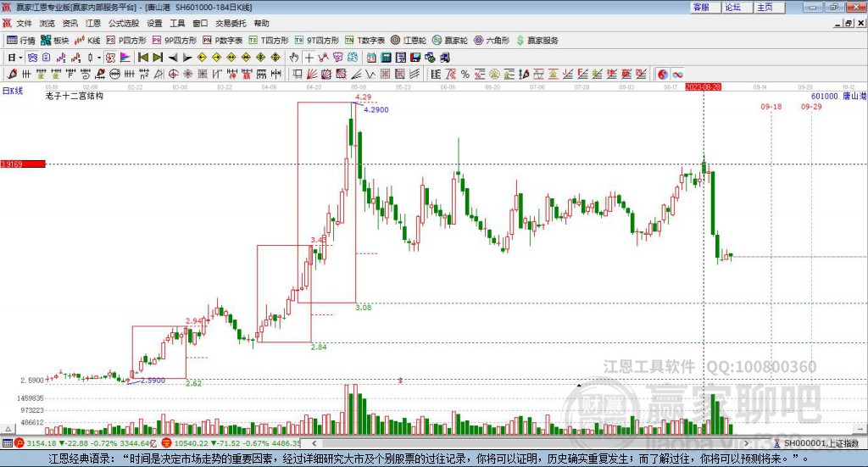868x467 pixels.
Task: Open 赢家服务 with dollar icon
Action: point(537,41)
